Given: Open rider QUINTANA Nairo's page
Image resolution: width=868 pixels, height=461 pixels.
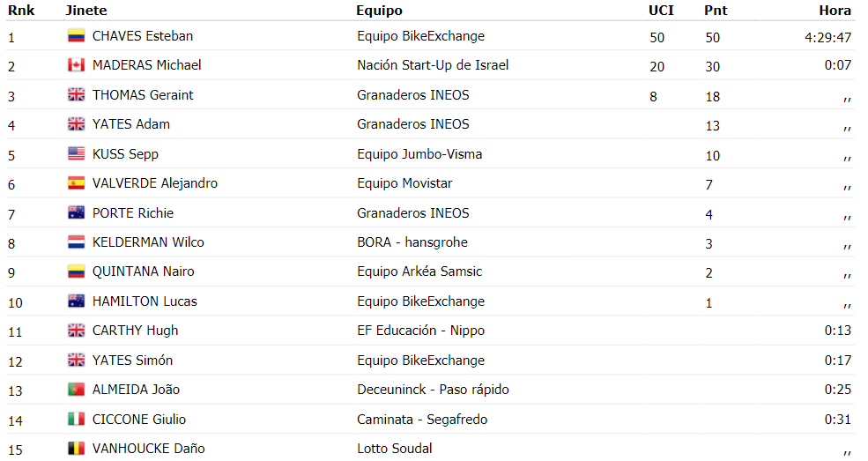Looking at the screenshot, I should [x=143, y=271].
